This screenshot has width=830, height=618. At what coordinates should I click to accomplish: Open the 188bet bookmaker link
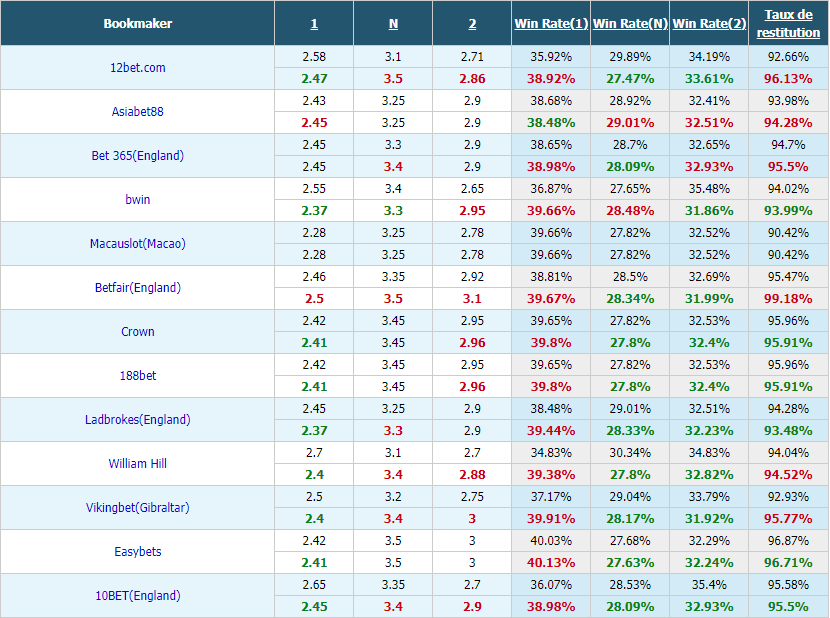(138, 375)
